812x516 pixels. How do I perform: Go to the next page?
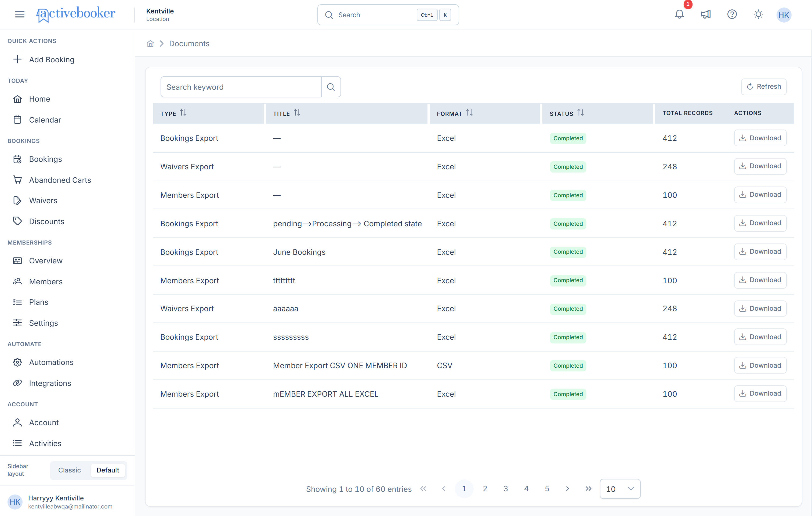[568, 489]
